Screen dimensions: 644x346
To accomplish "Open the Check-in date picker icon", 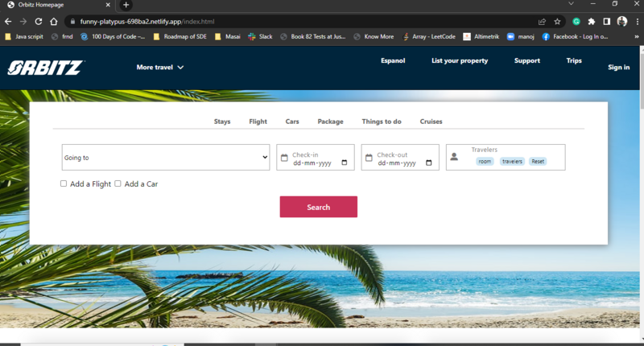I will coord(345,163).
